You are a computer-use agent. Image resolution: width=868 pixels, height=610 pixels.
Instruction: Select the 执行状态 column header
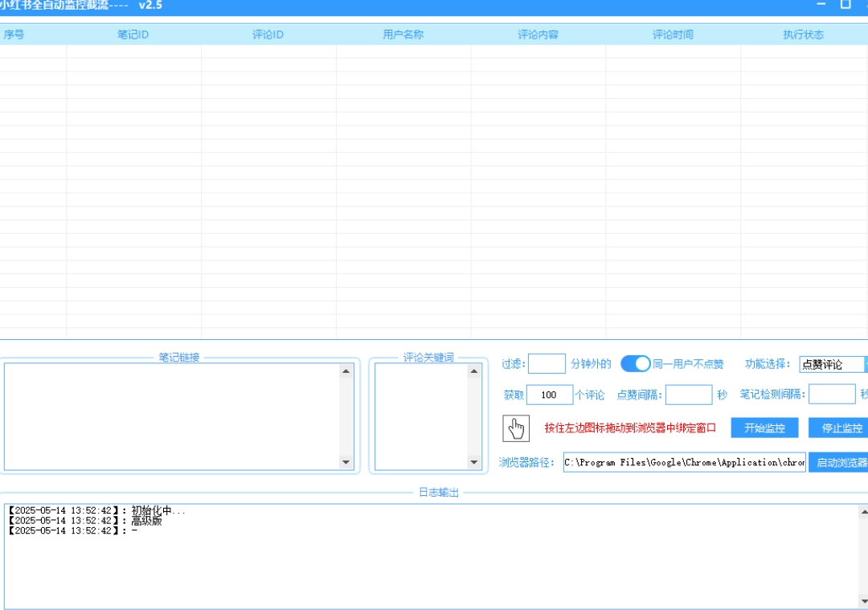click(x=803, y=35)
